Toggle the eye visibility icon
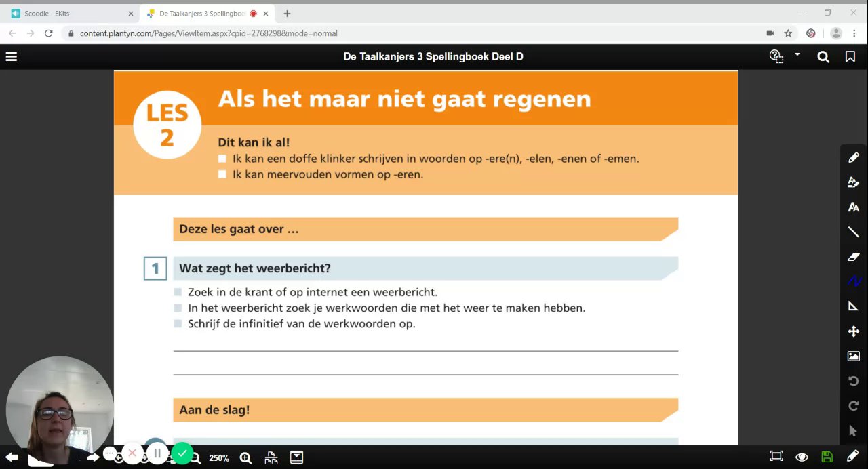The height and width of the screenshot is (469, 868). [802, 457]
